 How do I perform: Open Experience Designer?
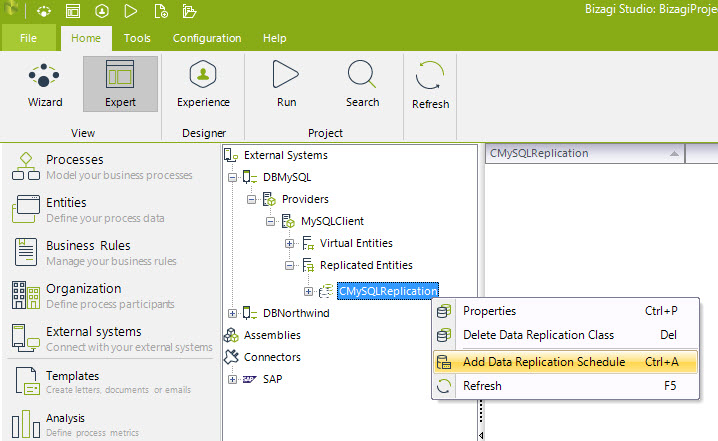pos(203,84)
